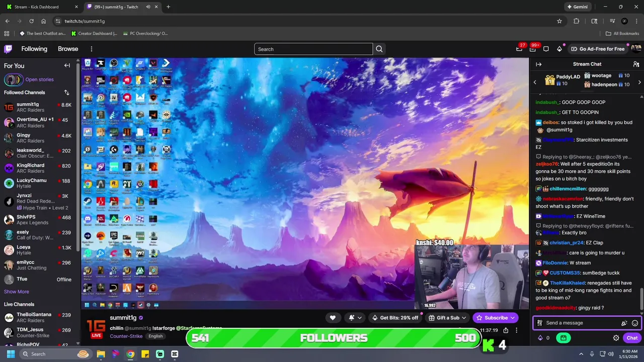Open the summit1g channel name link
Screen dimensions: 644x362
(123, 318)
